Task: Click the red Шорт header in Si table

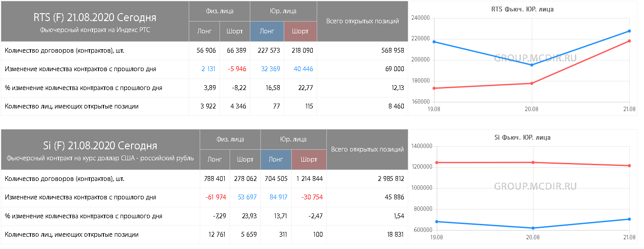Action: (309, 159)
